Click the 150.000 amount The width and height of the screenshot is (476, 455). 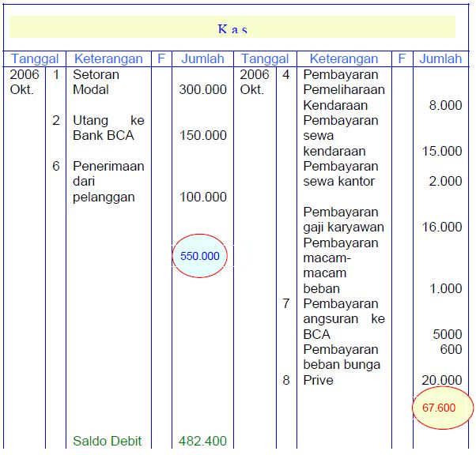coord(202,135)
